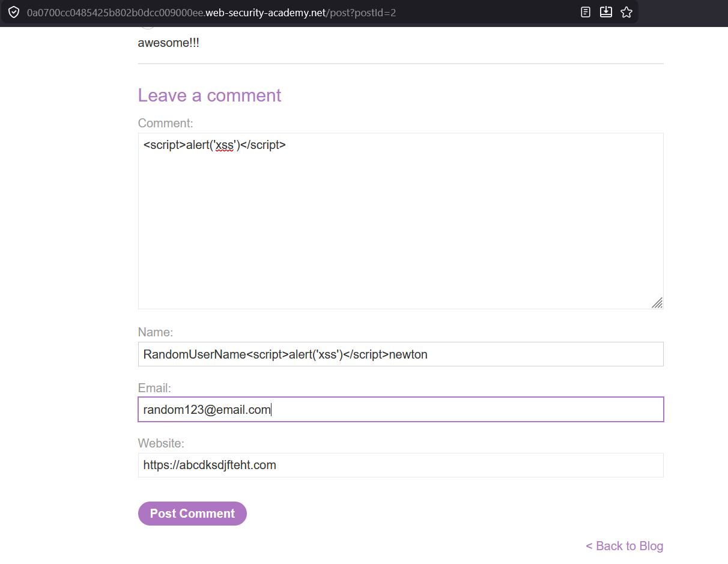Focus the Name input field

(401, 354)
